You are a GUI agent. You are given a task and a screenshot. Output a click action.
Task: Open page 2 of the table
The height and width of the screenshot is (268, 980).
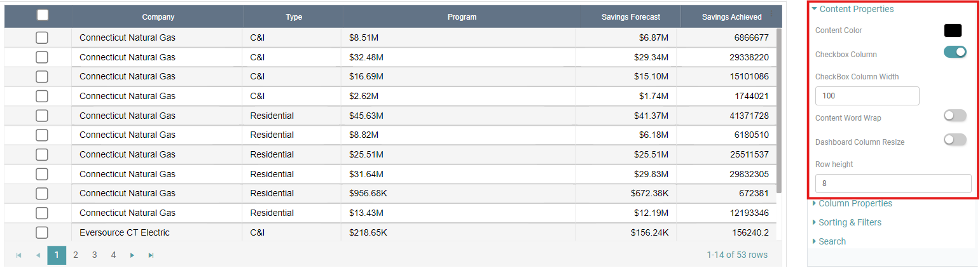(76, 255)
